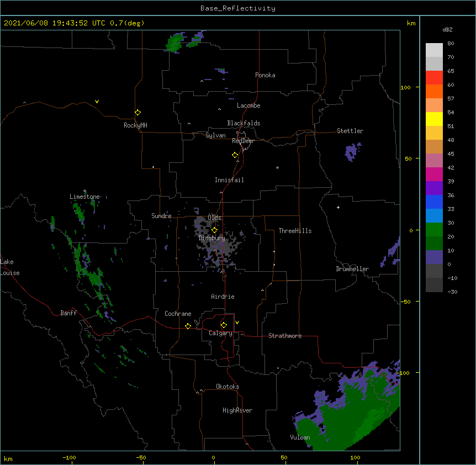Click the Stettler label
476x465 pixels.
point(350,131)
